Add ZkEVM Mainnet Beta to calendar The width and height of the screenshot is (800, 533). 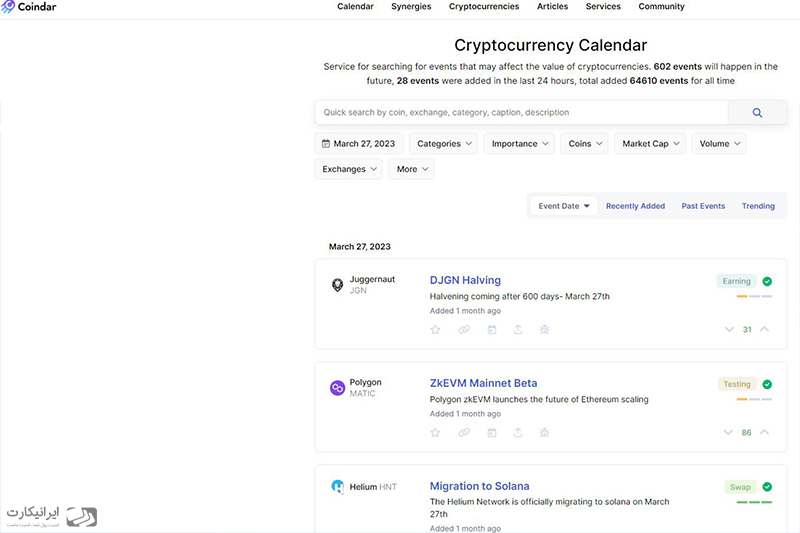tap(492, 433)
